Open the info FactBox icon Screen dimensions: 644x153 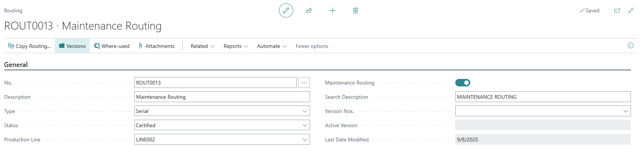(631, 46)
